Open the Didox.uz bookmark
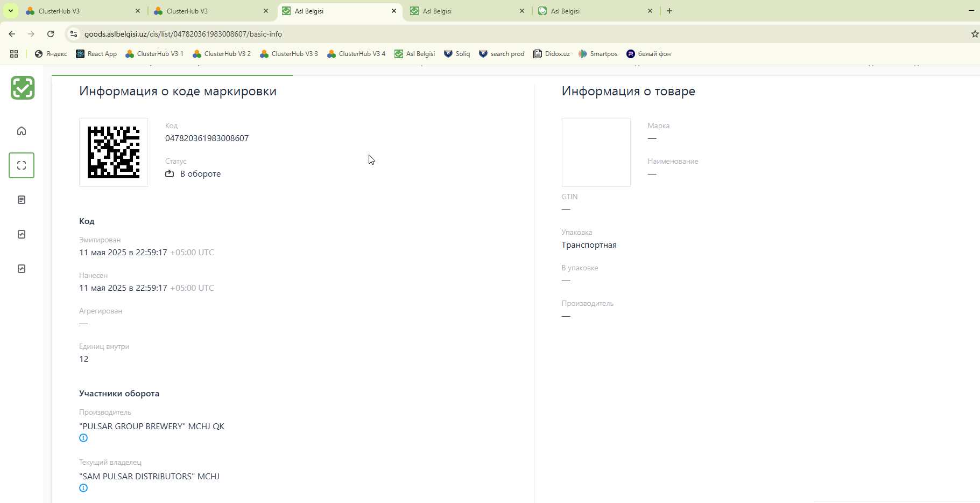The height and width of the screenshot is (503, 980). point(552,54)
